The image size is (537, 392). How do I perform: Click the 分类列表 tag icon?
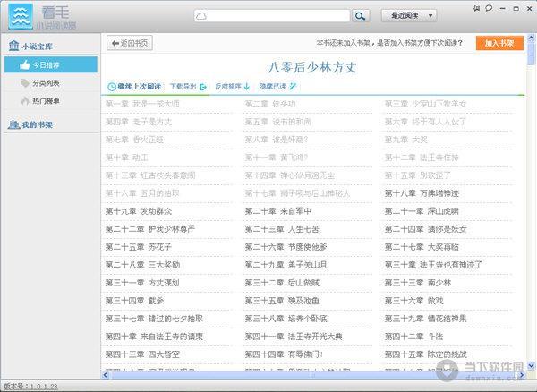click(22, 83)
